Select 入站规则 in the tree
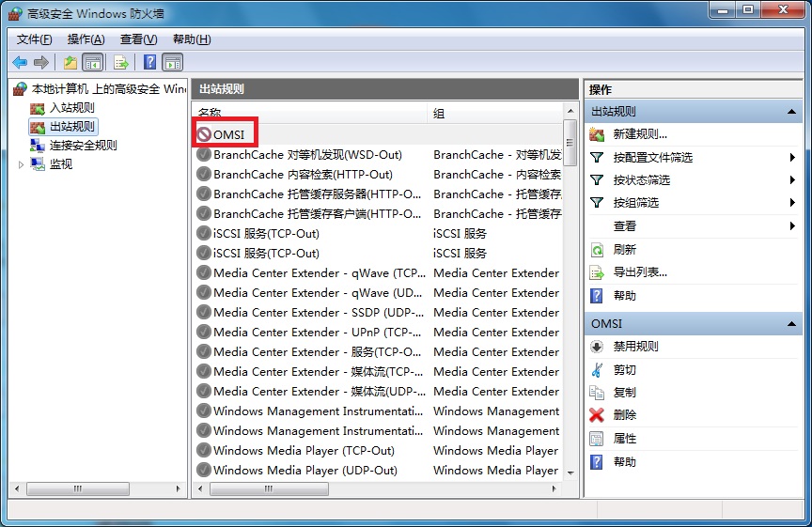Image resolution: width=812 pixels, height=527 pixels. 72,108
